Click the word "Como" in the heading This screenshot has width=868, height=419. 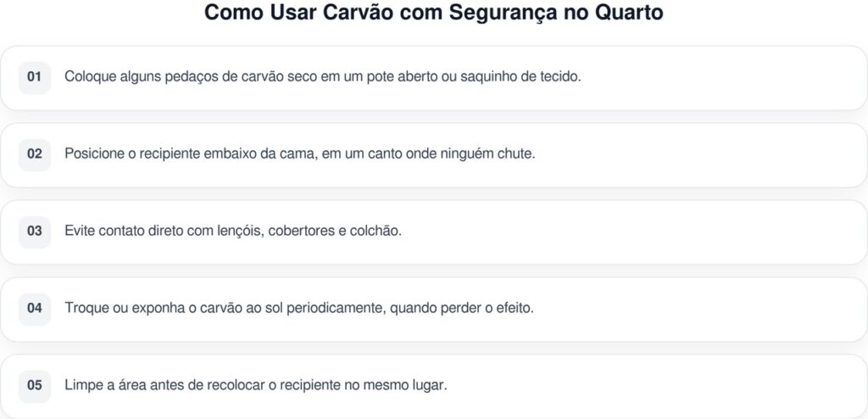coord(231,14)
